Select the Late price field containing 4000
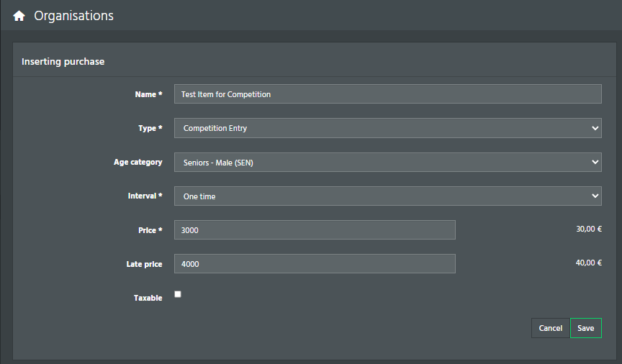Image resolution: width=622 pixels, height=364 pixels. 315,264
